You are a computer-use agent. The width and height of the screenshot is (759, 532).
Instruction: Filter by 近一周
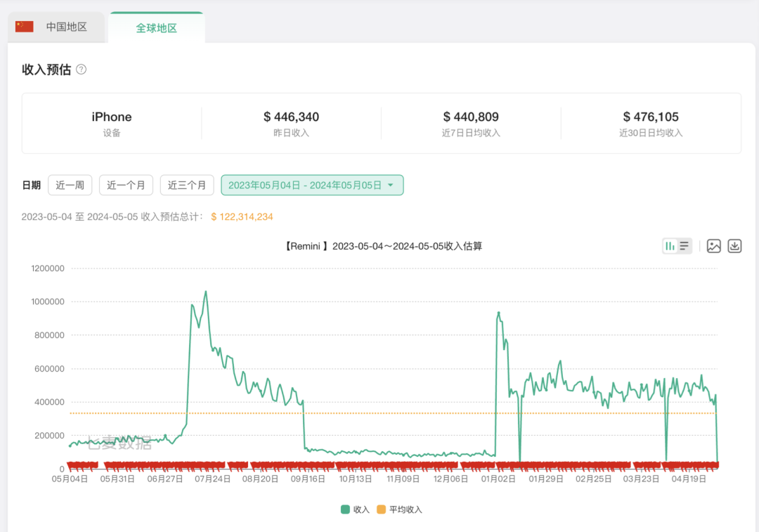(x=70, y=186)
